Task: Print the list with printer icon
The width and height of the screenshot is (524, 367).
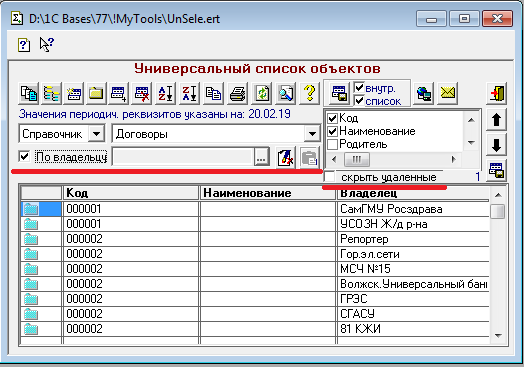Action: pos(238,93)
